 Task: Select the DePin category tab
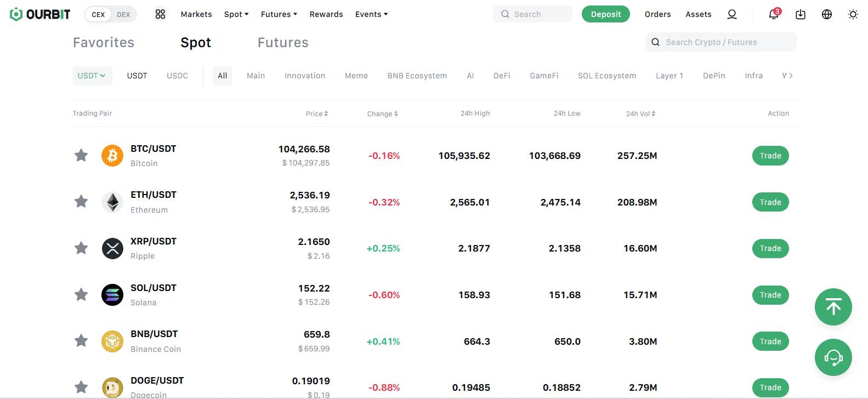point(714,76)
